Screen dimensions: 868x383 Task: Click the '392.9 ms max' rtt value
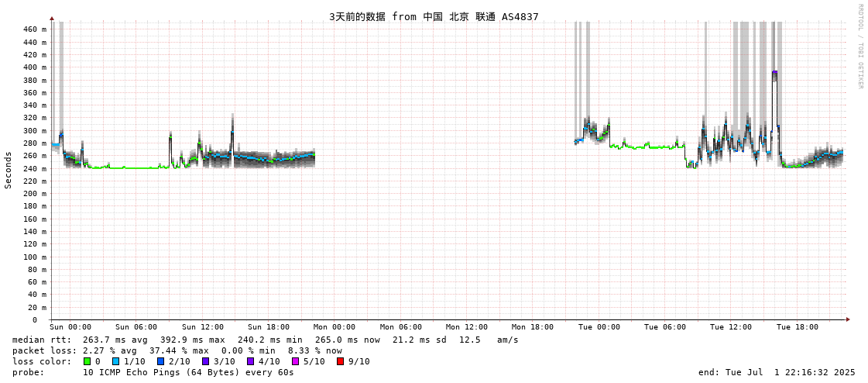click(x=193, y=340)
